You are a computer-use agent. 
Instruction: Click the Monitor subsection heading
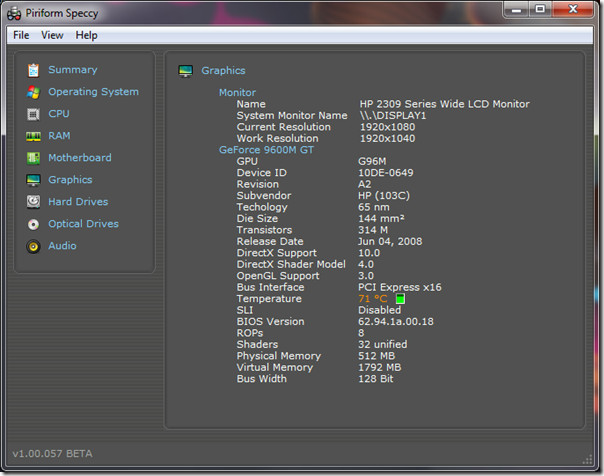tap(237, 92)
